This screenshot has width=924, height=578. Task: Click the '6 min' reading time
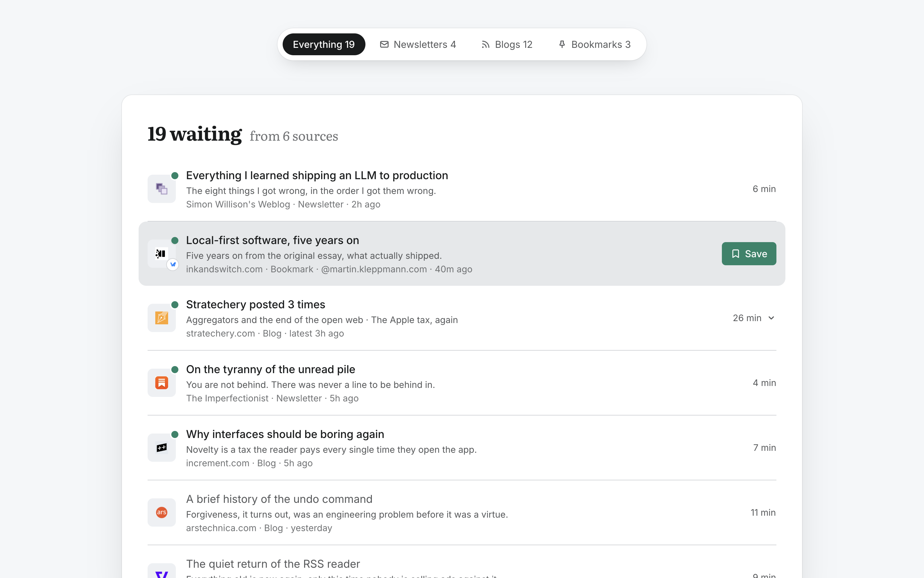tap(764, 189)
